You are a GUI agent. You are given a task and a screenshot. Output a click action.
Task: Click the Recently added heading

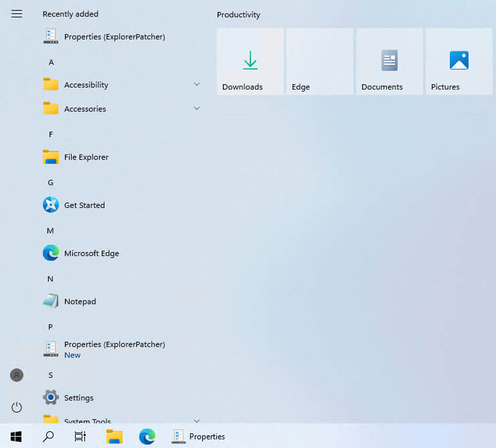coord(70,14)
